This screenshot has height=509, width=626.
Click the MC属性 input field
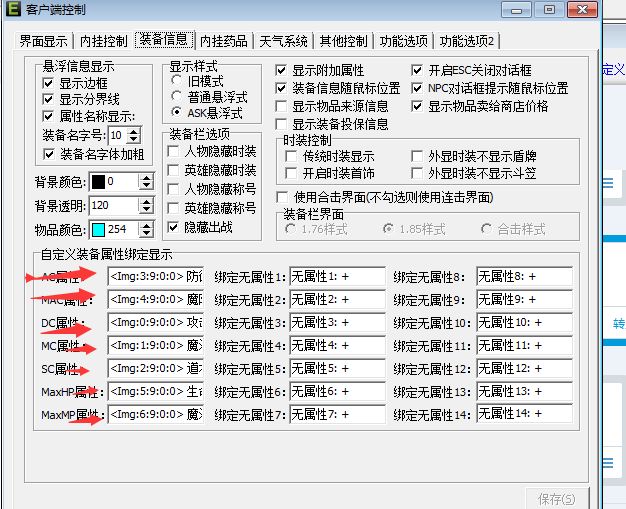(x=156, y=345)
